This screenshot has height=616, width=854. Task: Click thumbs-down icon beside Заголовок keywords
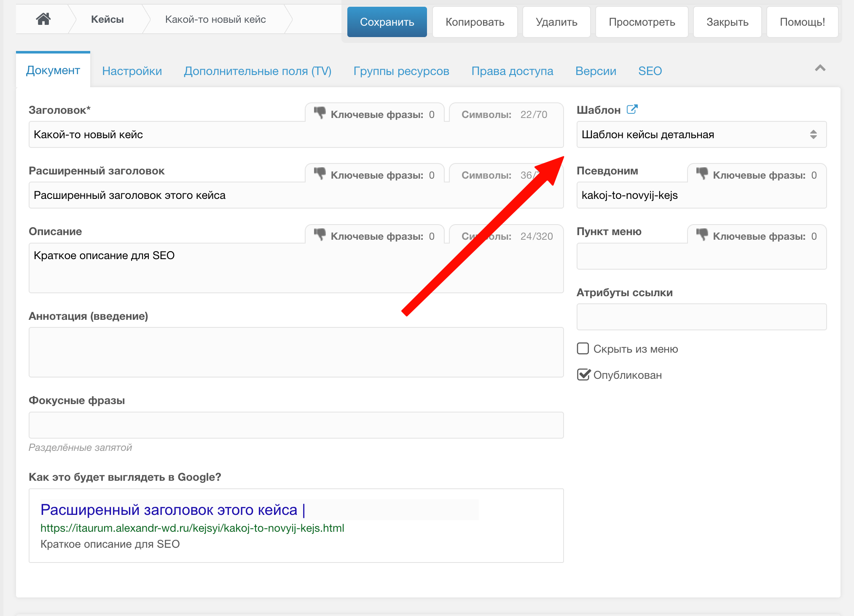[320, 113]
